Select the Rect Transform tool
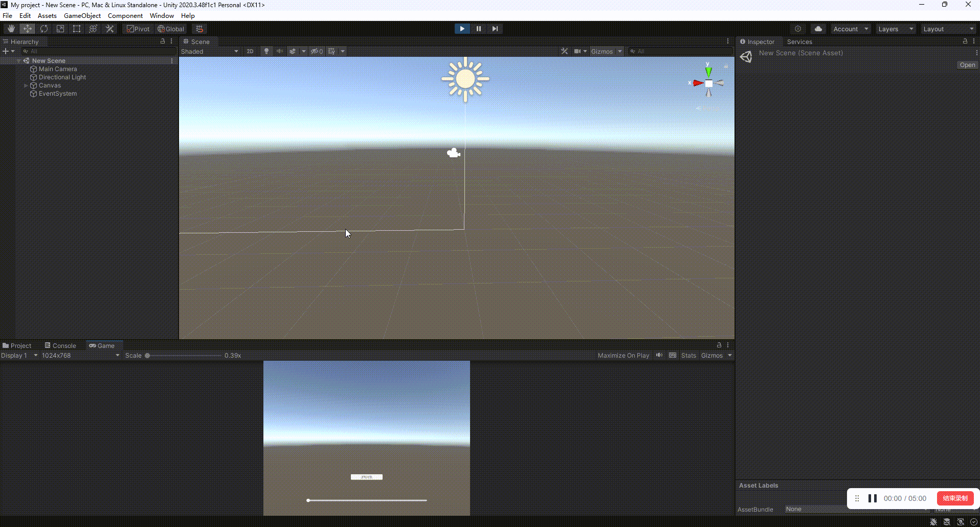This screenshot has height=527, width=980. [76, 29]
